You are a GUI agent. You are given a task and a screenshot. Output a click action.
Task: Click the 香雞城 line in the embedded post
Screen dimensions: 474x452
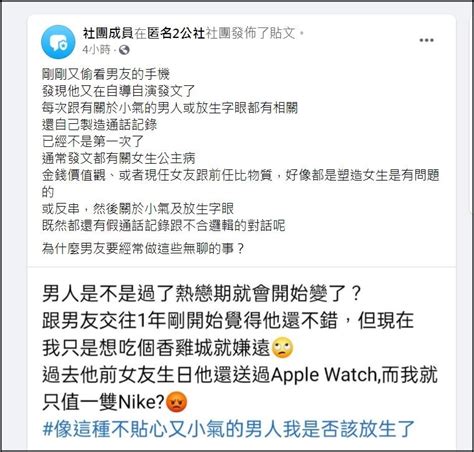[x=168, y=348]
